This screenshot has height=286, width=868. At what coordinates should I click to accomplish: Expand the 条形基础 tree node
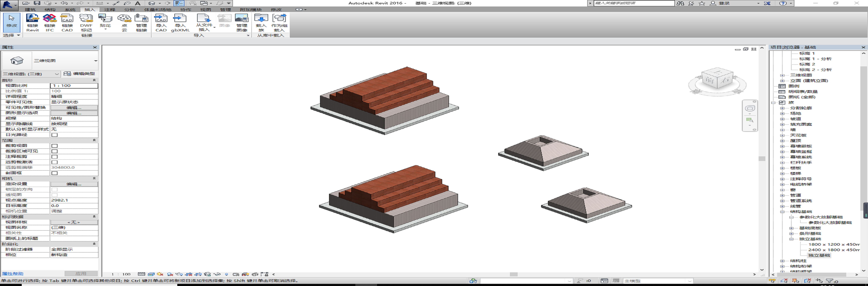pos(791,234)
